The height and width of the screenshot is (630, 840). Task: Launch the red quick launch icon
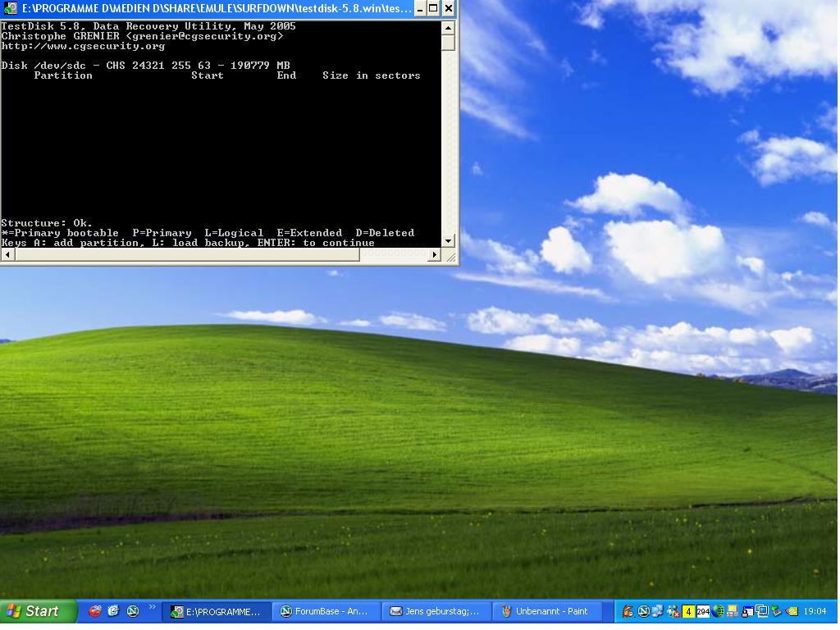tap(95, 610)
